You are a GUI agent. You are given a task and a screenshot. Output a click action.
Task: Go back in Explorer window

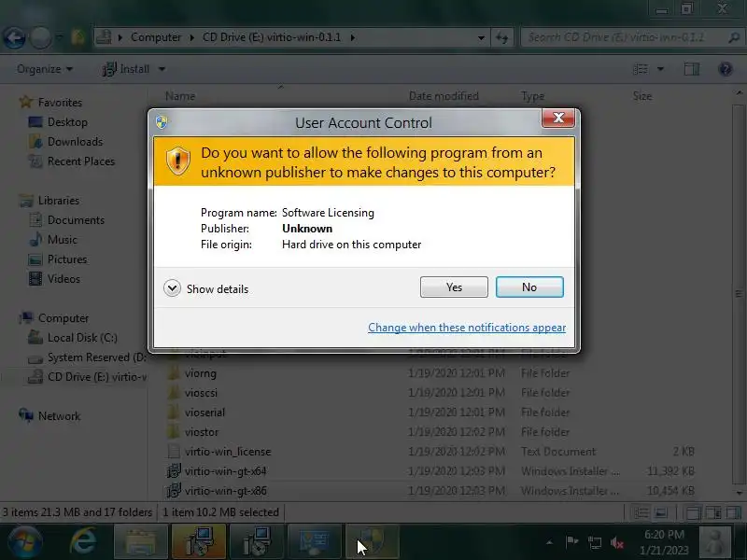click(x=14, y=37)
